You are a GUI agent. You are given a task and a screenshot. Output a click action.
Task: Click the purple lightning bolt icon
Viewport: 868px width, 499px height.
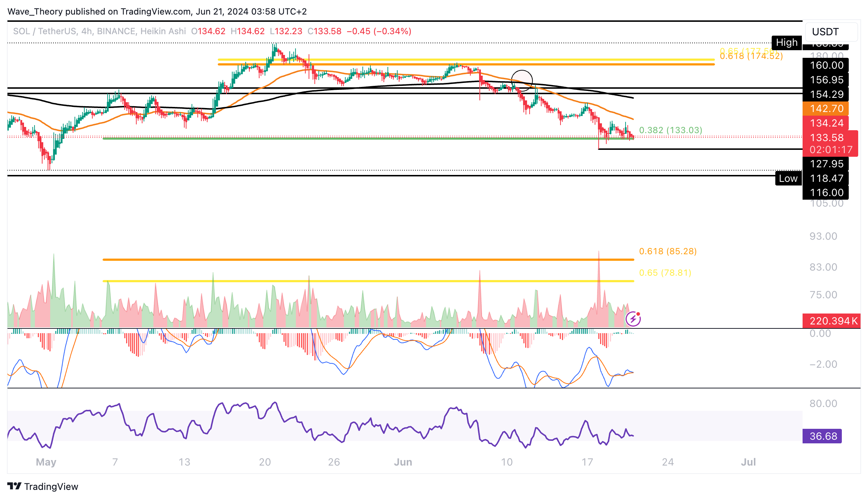[633, 319]
